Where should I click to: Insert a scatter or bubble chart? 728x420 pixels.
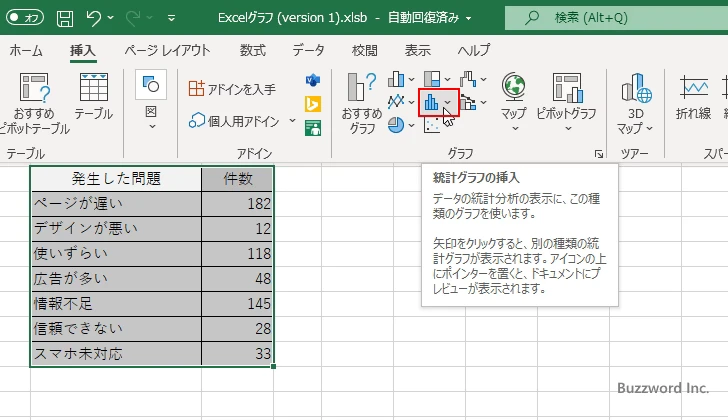point(432,125)
